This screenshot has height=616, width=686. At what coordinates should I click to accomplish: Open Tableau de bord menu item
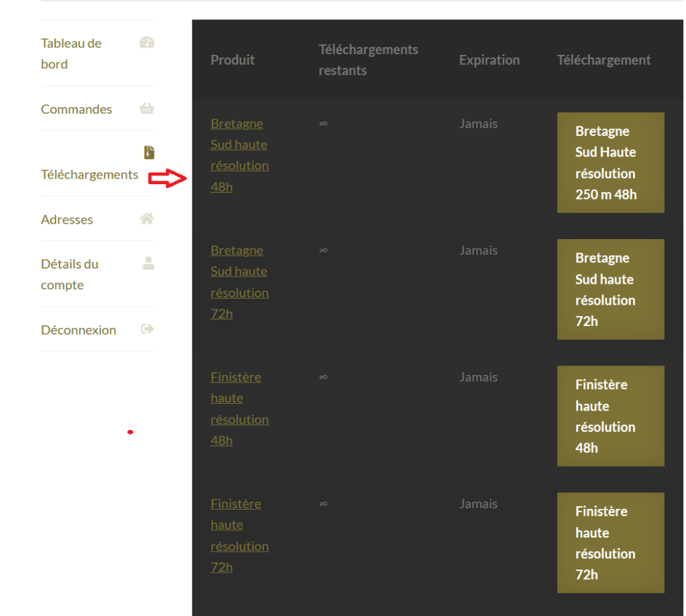pos(71,54)
